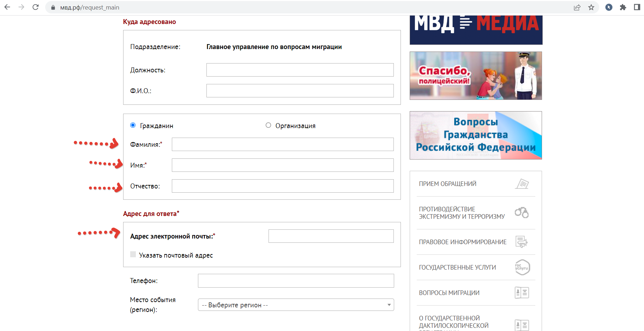Click the Спасибо, полицейский! banner
Viewport: 644px width, 331px height.
pos(475,76)
